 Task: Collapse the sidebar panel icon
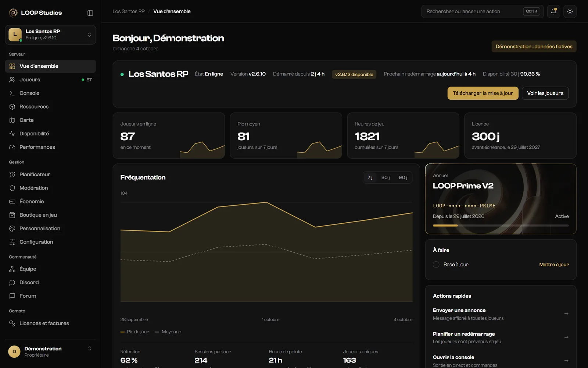coord(90,13)
